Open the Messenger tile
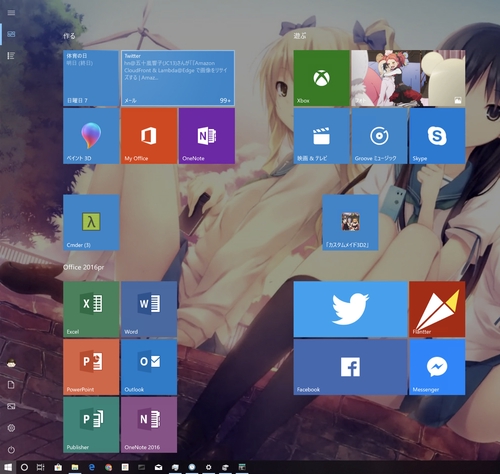Screen dimensions: 500x474 pos(437,367)
